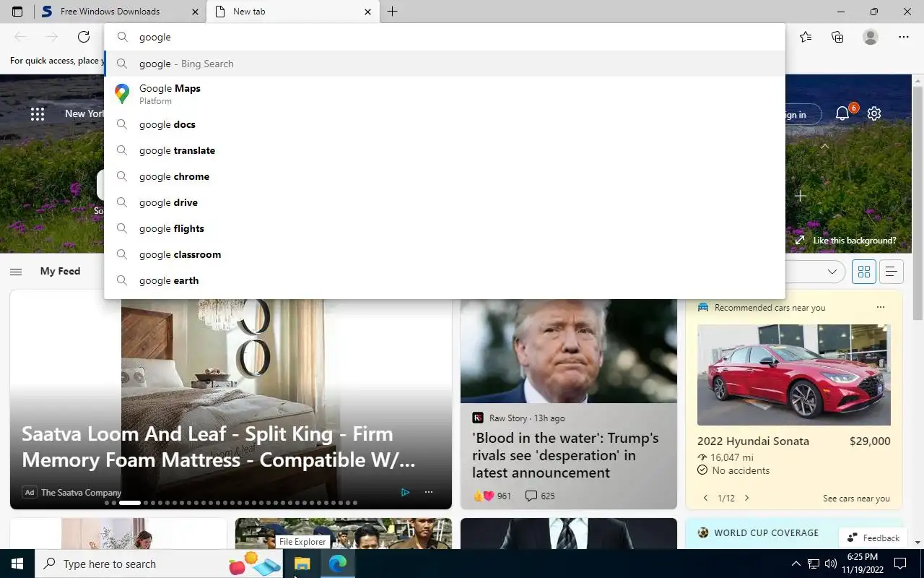Add a quick link with plus
This screenshot has height=578, width=924.
click(800, 196)
